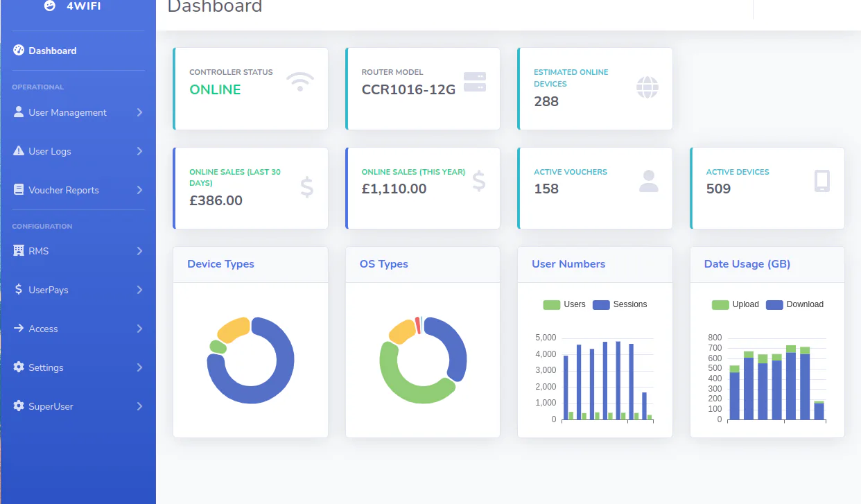Click the Access arrow icon
Screen dimensions: 861x504
(19, 328)
